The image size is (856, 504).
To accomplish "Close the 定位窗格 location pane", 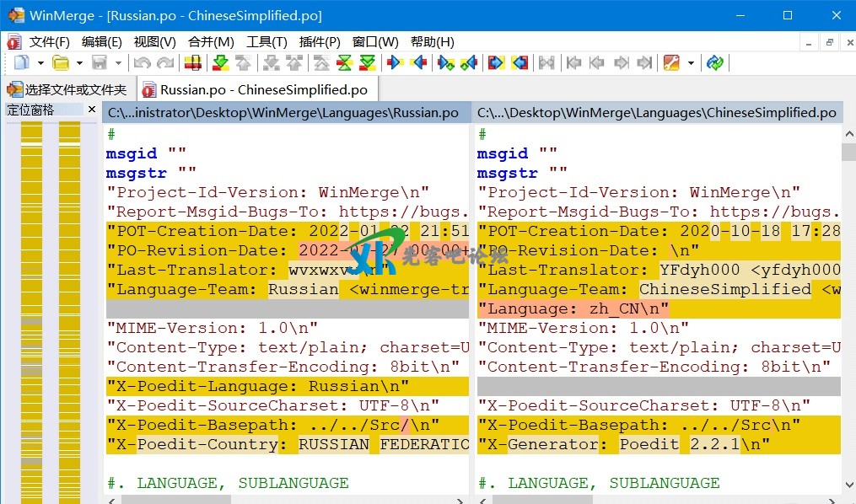I will click(92, 110).
